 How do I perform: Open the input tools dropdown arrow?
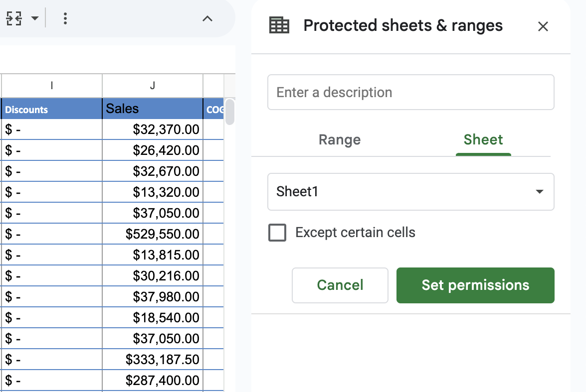(x=35, y=18)
